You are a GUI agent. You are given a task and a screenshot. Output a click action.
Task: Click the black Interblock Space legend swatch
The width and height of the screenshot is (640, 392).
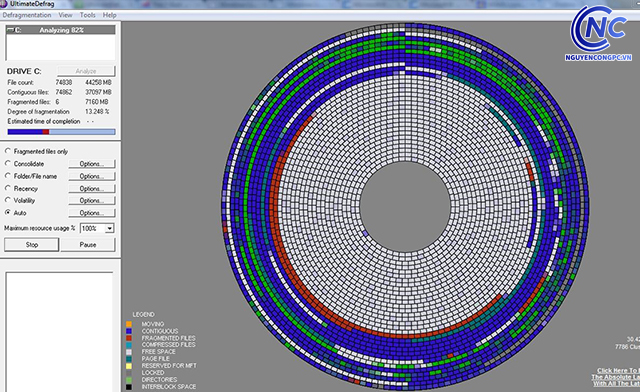click(x=129, y=387)
